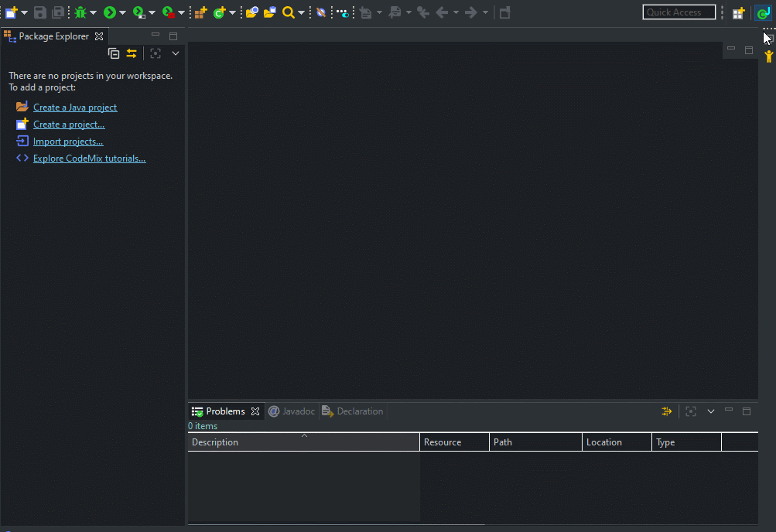
Task: Click the Create a Java project link
Action: click(x=75, y=107)
